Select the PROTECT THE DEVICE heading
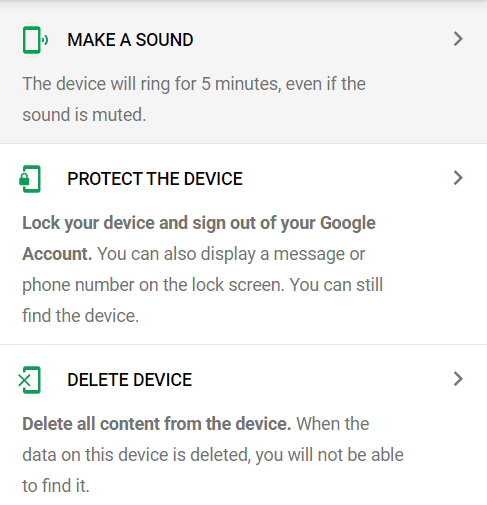 [x=155, y=179]
